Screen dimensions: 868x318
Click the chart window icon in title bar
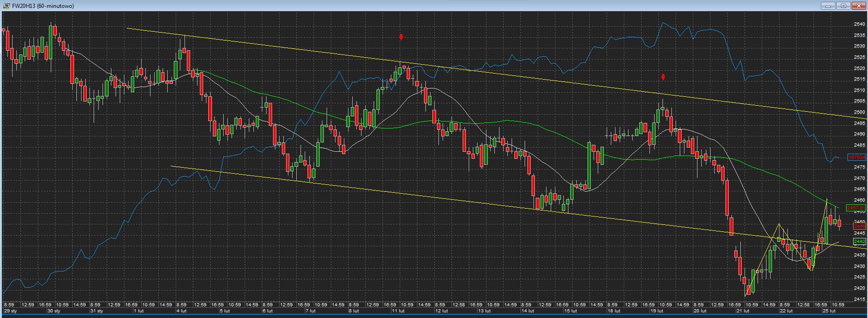6,6
